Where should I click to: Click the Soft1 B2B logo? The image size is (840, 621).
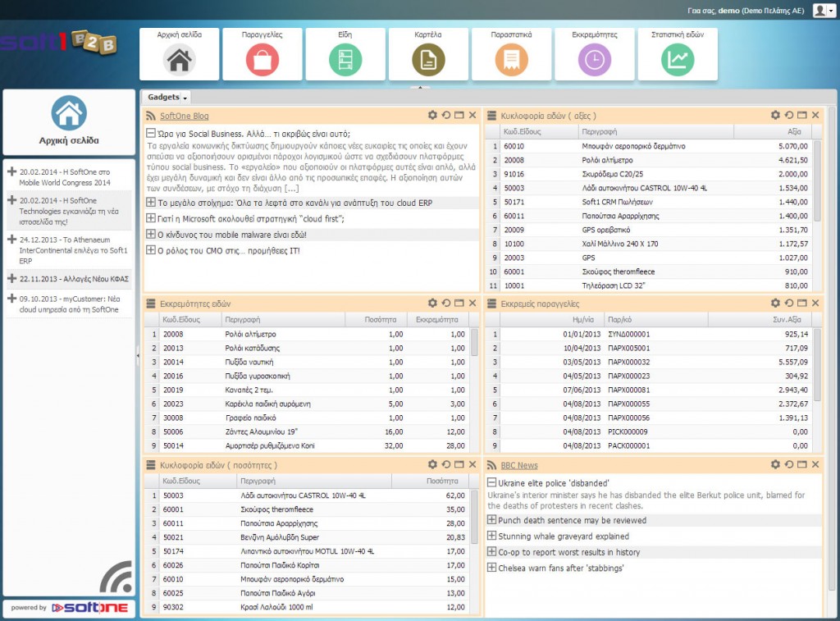58,43
